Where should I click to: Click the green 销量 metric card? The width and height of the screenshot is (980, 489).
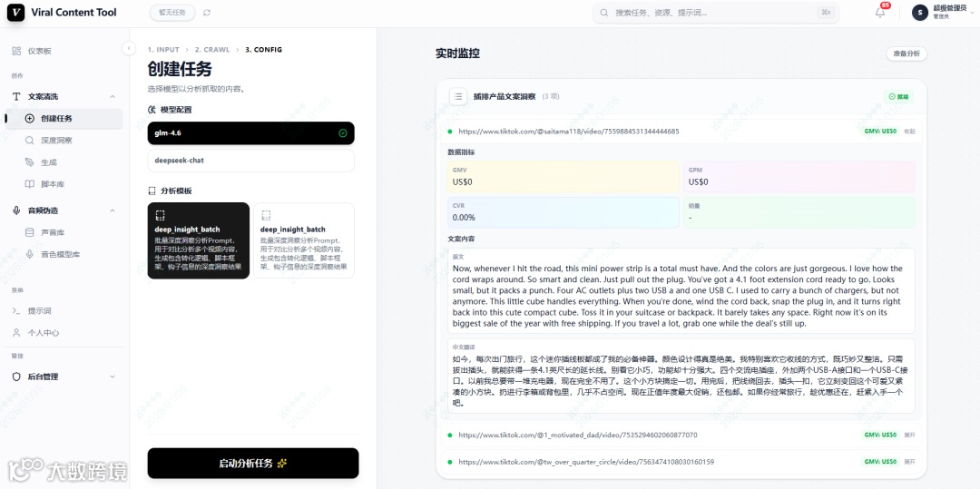pyautogui.click(x=799, y=213)
